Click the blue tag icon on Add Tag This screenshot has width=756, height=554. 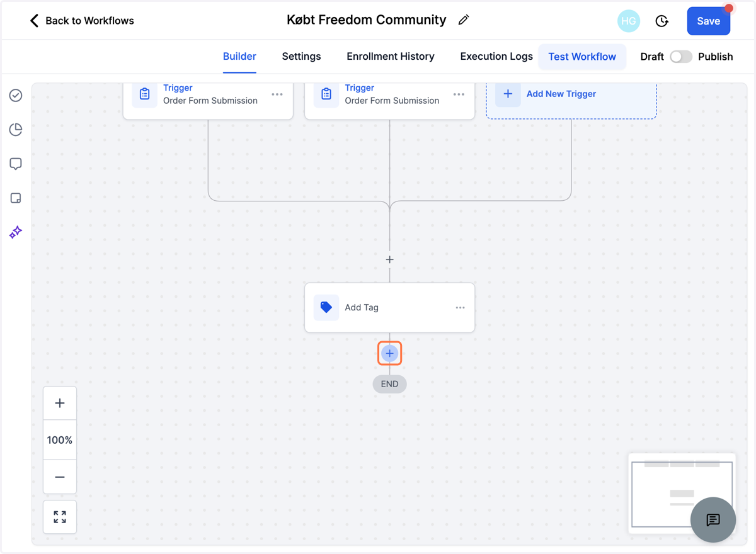click(x=326, y=307)
